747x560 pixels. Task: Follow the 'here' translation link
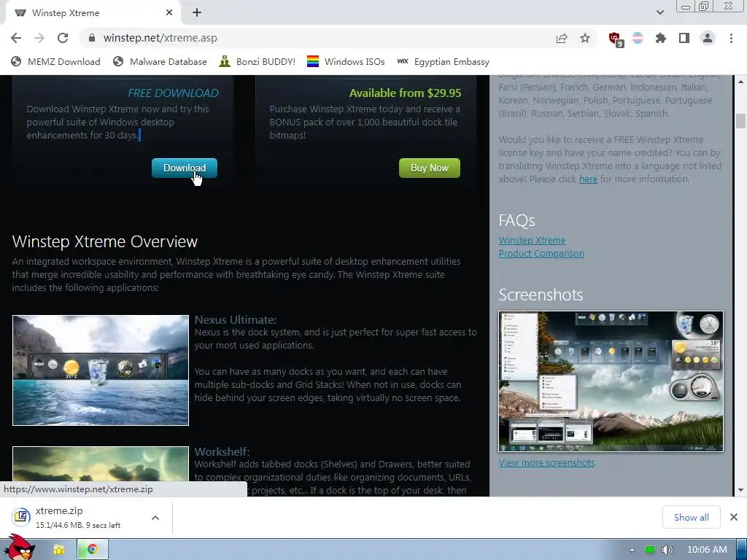pyautogui.click(x=588, y=179)
